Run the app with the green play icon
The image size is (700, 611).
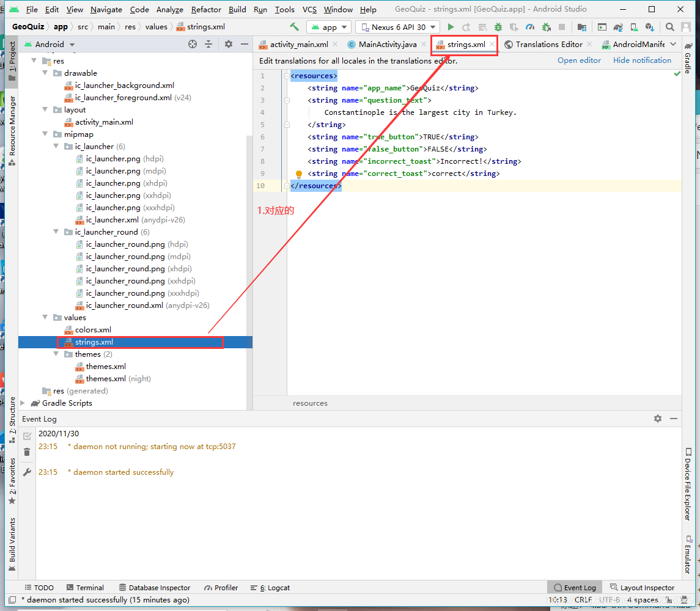[451, 27]
